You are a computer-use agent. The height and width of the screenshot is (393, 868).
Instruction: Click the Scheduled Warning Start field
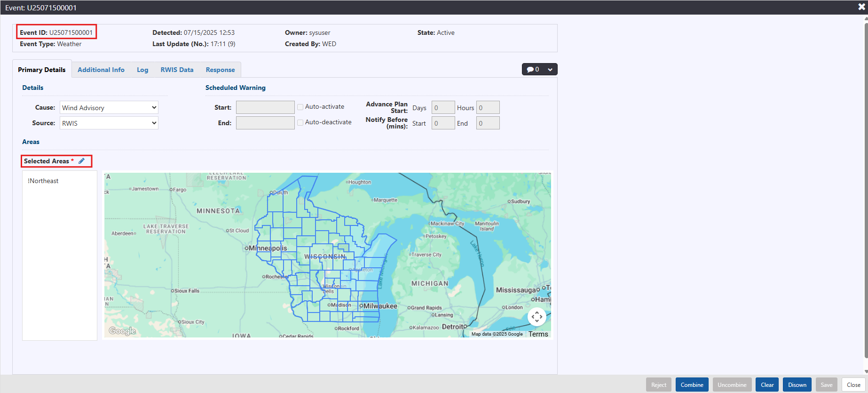click(265, 107)
